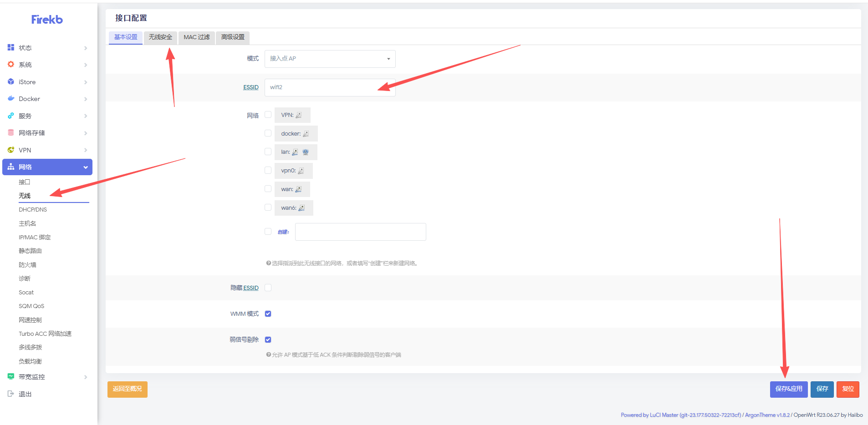Check the wan network checkbox
Screen dimensions: 868x425
pos(268,189)
